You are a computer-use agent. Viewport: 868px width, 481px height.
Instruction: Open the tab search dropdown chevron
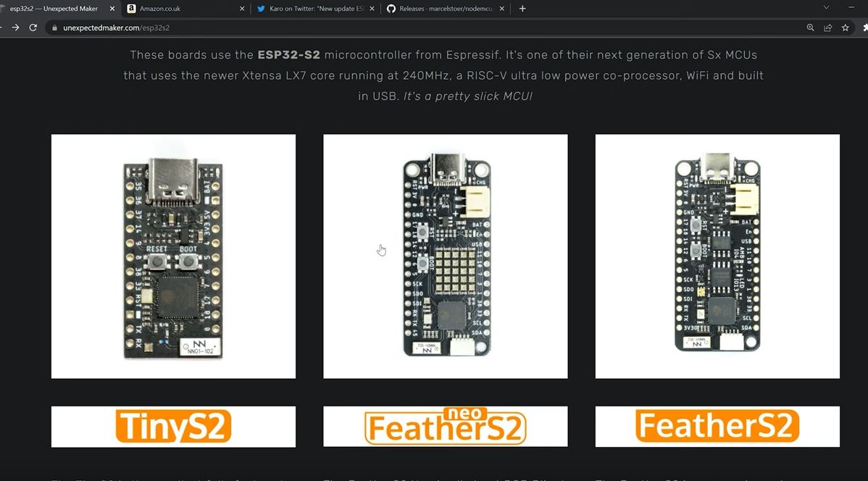(x=826, y=8)
